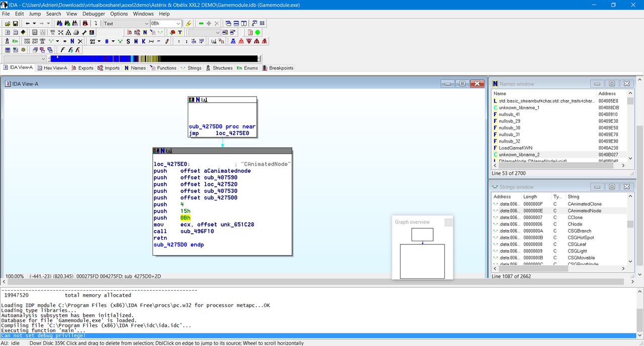Click 'call sub_496F10' operand in graph
Image resolution: width=644 pixels, height=346 pixels.
coord(197,232)
